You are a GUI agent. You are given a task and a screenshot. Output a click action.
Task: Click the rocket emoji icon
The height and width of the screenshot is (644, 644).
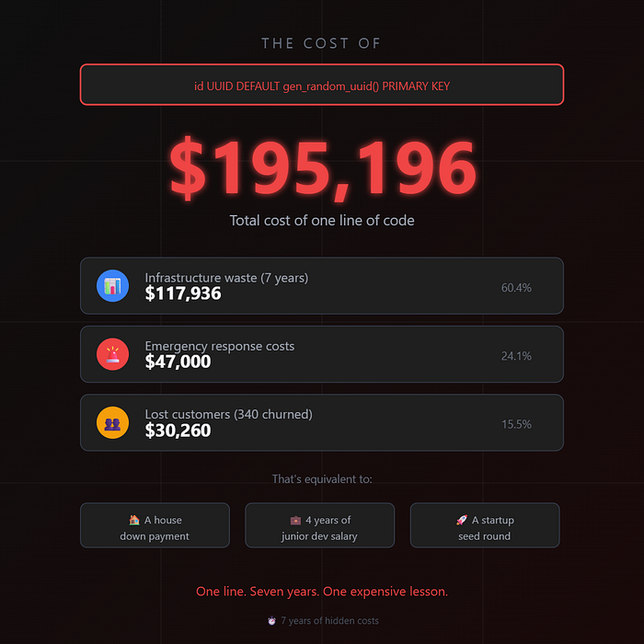coord(462,520)
